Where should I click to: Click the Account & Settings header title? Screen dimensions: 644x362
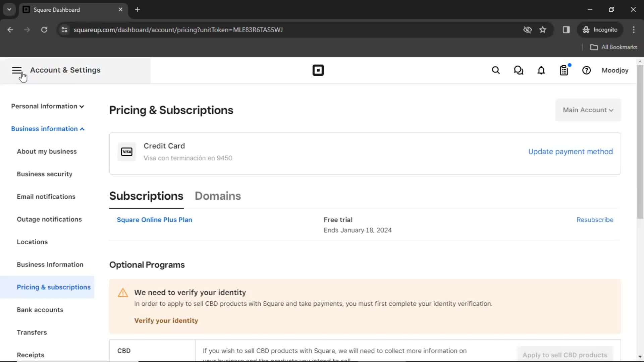click(65, 70)
